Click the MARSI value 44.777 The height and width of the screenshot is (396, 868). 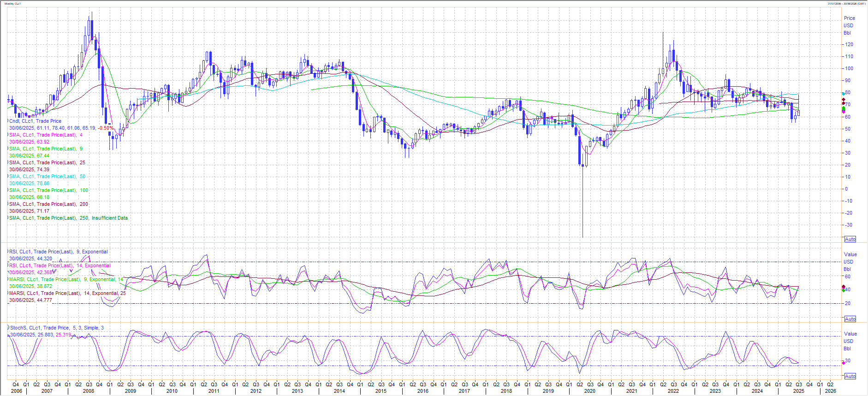click(44, 300)
